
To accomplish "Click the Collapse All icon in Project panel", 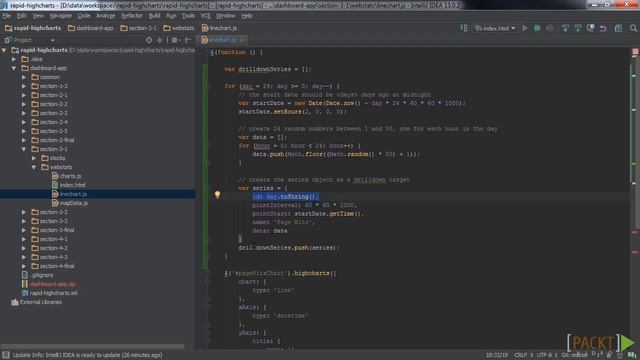I will [x=160, y=40].
